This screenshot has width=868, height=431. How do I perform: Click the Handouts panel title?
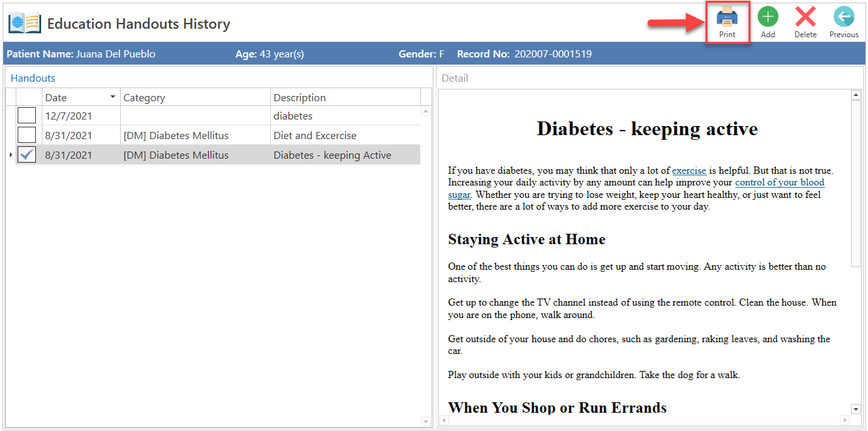(x=33, y=78)
